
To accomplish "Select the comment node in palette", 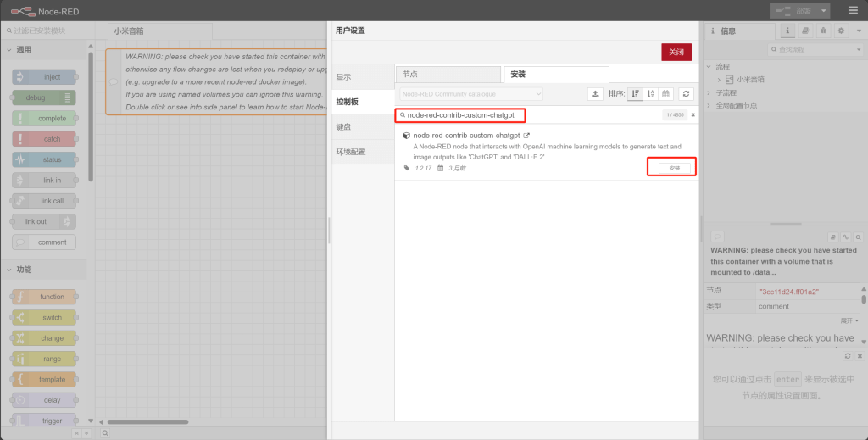I will pos(44,242).
